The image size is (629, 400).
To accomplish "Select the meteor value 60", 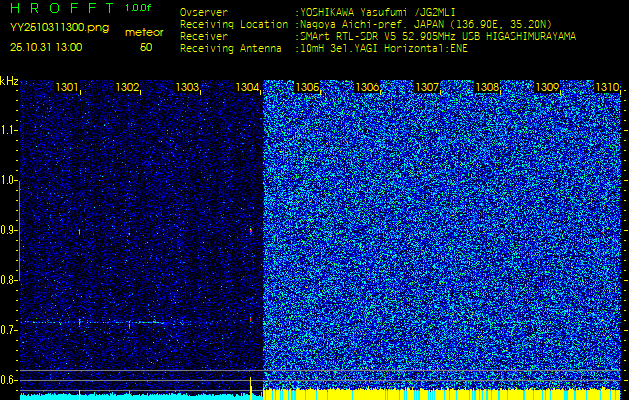I will coord(146,47).
